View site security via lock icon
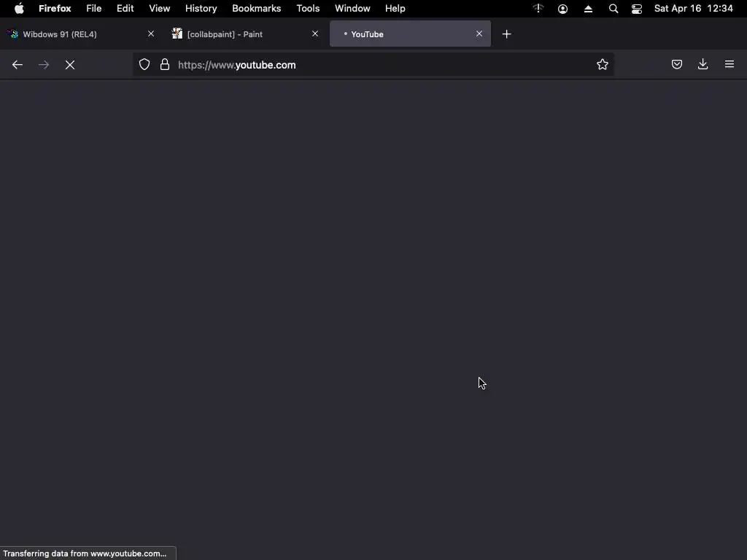The height and width of the screenshot is (560, 747). pos(165,64)
